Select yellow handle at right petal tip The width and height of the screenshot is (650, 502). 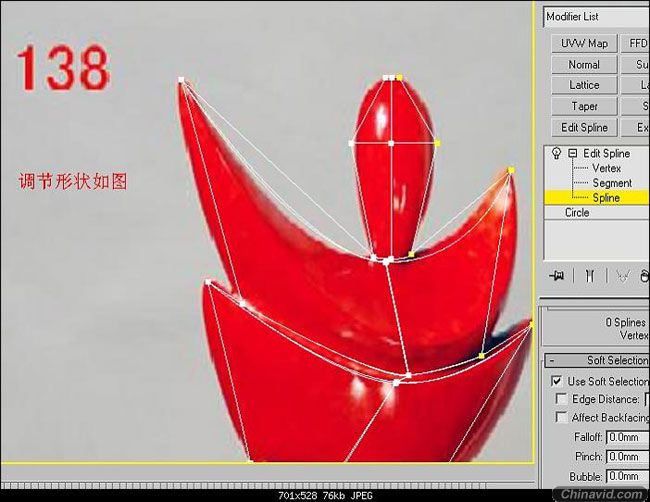pos(511,170)
